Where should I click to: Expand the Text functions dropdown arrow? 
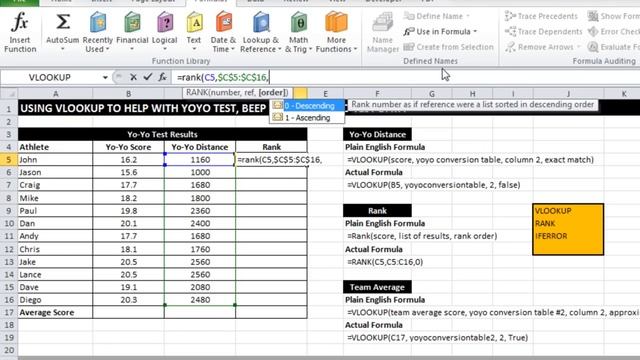coord(194,49)
